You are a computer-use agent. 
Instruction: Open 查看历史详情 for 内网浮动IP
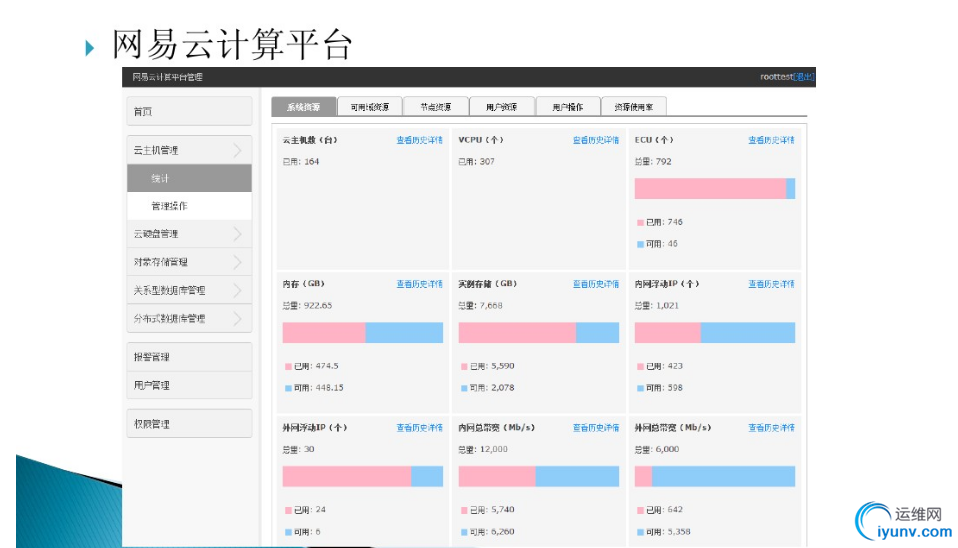(772, 284)
